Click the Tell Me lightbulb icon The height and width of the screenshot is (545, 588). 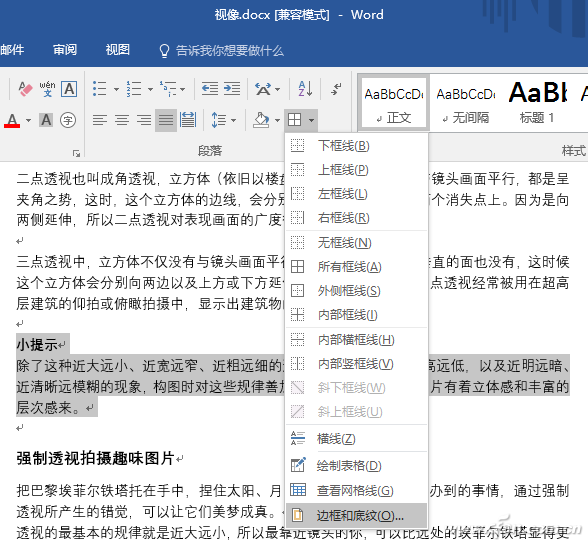[164, 51]
